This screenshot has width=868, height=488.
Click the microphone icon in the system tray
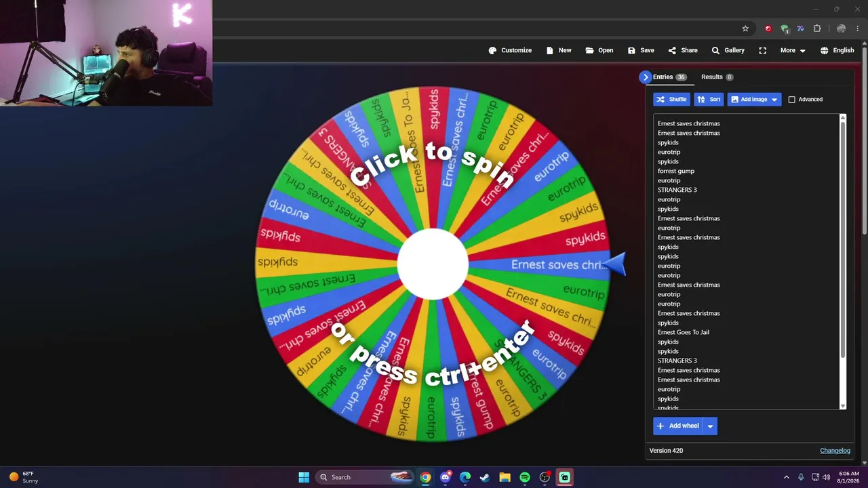801,477
